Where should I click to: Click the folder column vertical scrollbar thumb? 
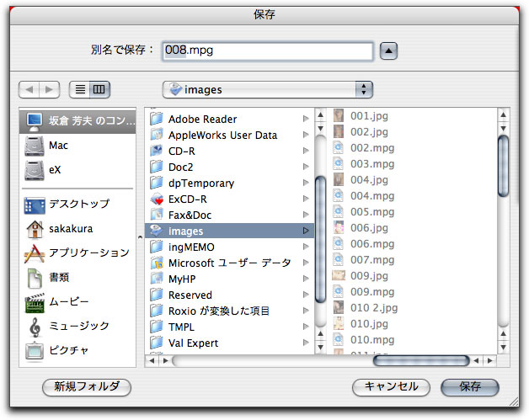[x=320, y=240]
